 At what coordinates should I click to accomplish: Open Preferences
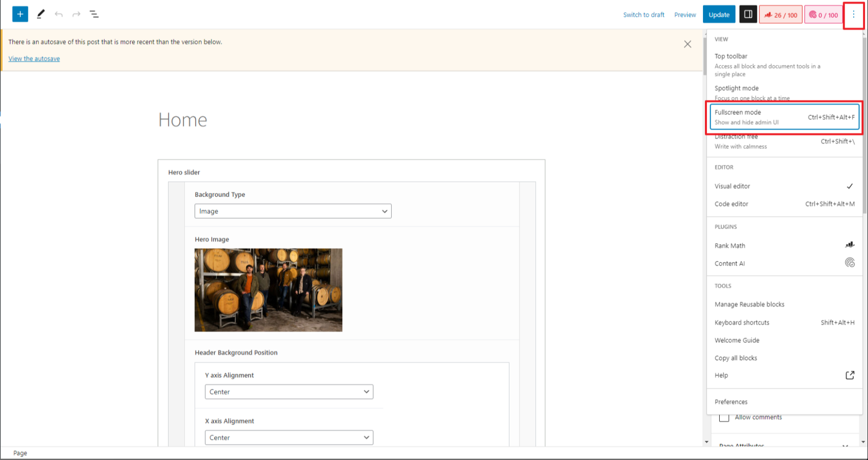(784, 402)
